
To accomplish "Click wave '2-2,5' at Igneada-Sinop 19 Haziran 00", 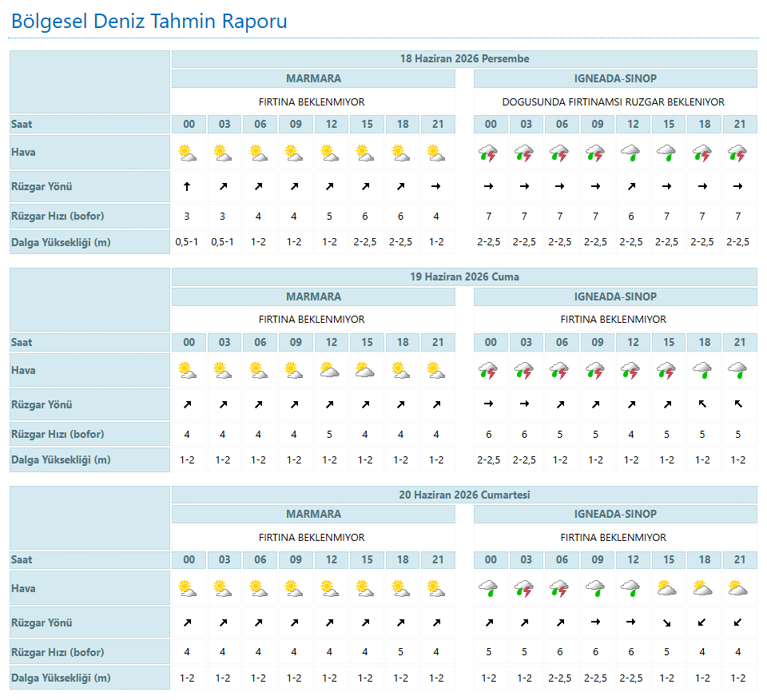I will tap(489, 459).
